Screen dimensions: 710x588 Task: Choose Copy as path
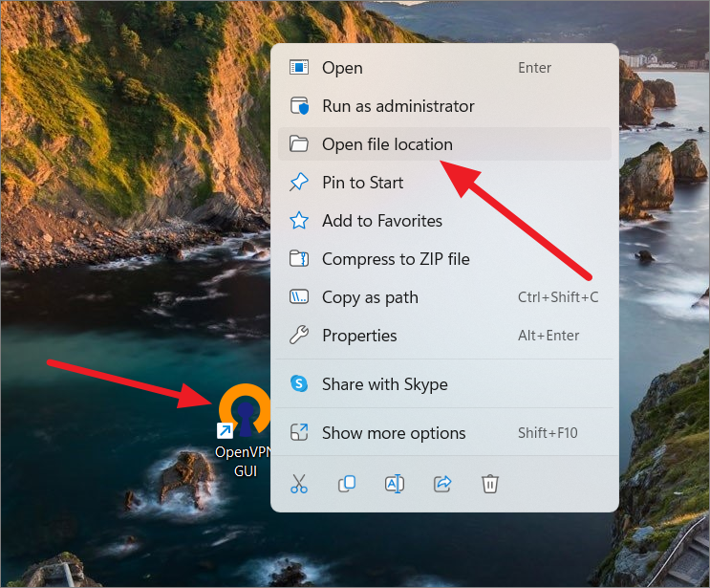444,297
